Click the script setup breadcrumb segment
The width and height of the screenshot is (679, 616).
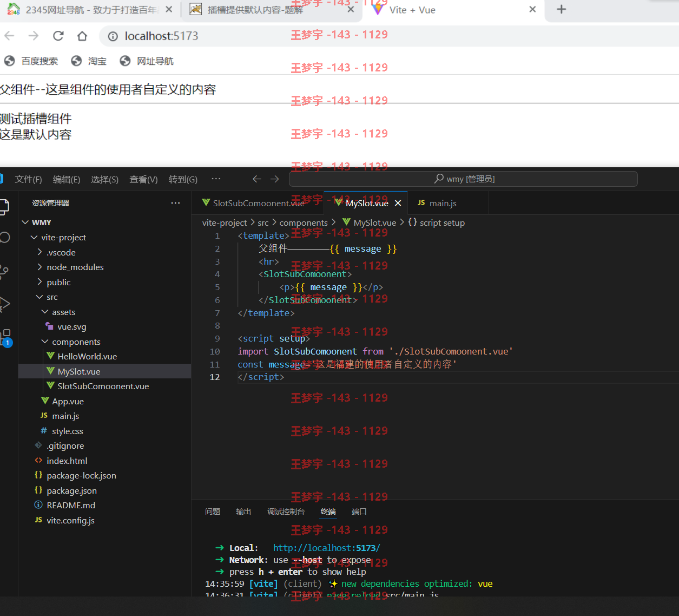point(442,222)
